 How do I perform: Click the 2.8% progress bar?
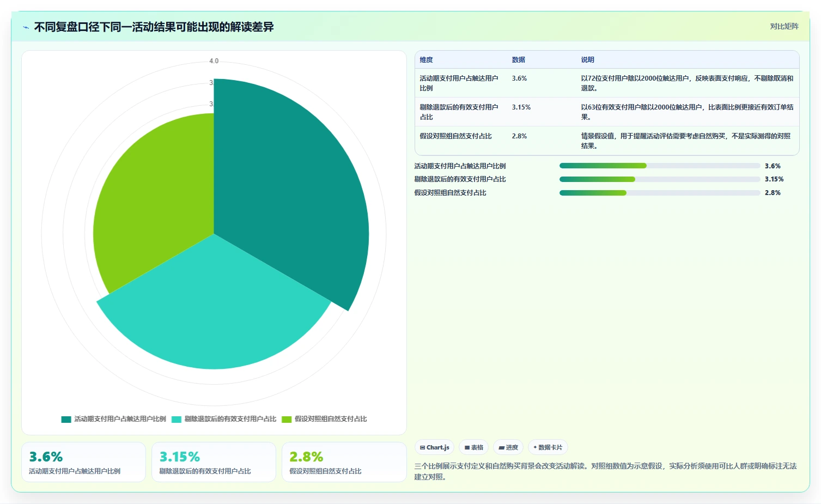[x=660, y=193]
